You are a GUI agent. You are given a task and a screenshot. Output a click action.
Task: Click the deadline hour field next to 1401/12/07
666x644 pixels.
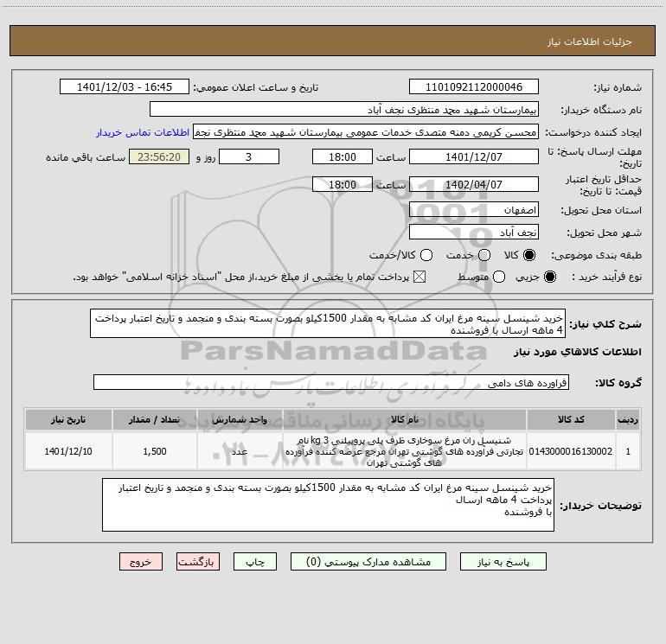tap(343, 156)
